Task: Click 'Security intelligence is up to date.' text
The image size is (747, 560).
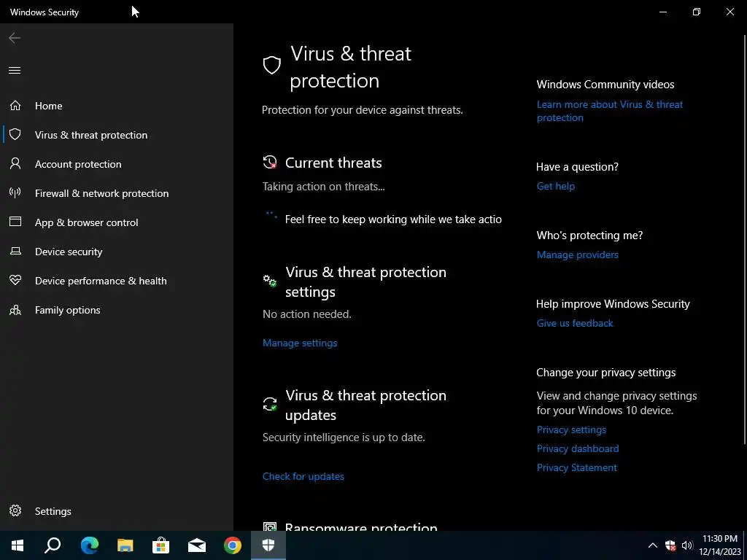Action: tap(344, 437)
